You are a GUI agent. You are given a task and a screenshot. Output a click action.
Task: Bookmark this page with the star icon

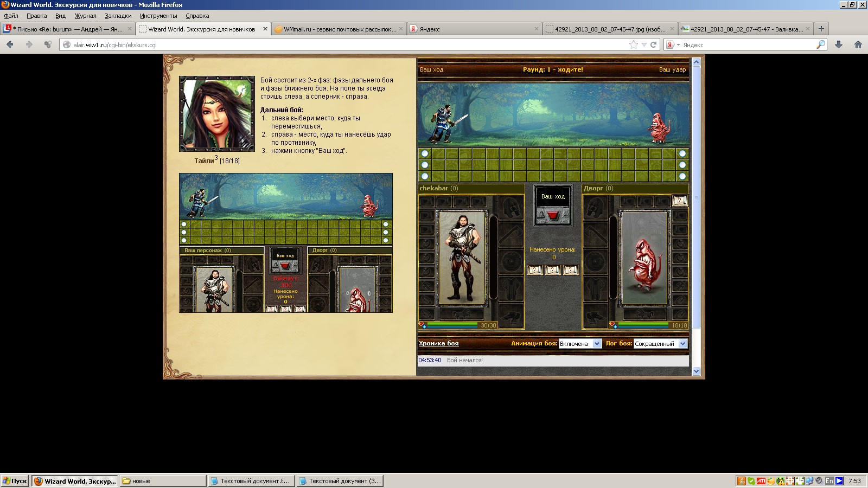point(633,44)
